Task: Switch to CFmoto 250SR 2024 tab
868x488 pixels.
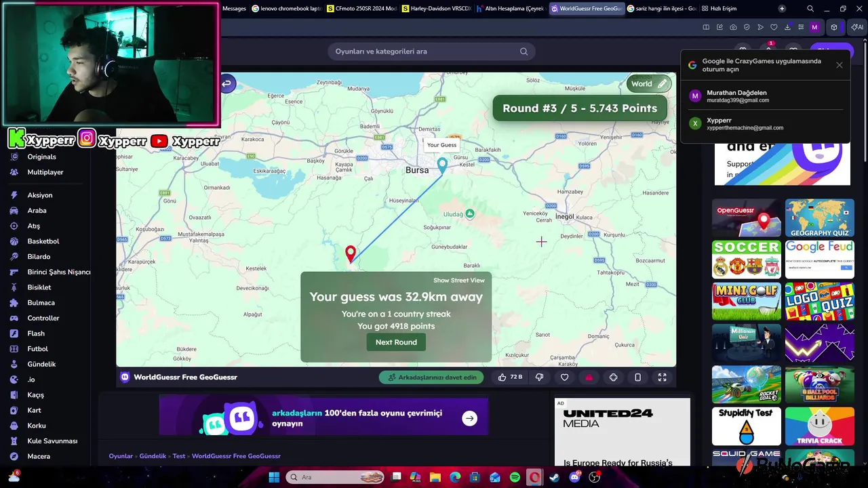Action: point(361,9)
